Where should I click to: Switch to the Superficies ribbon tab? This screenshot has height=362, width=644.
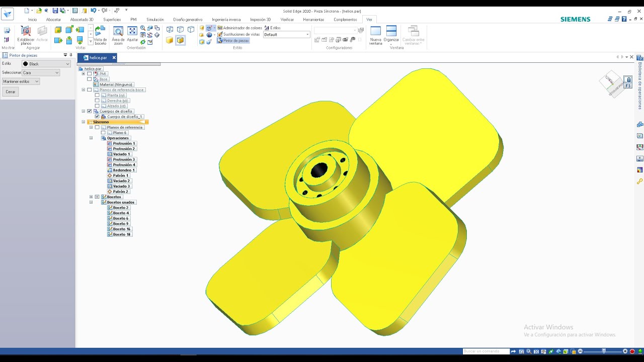(x=112, y=20)
